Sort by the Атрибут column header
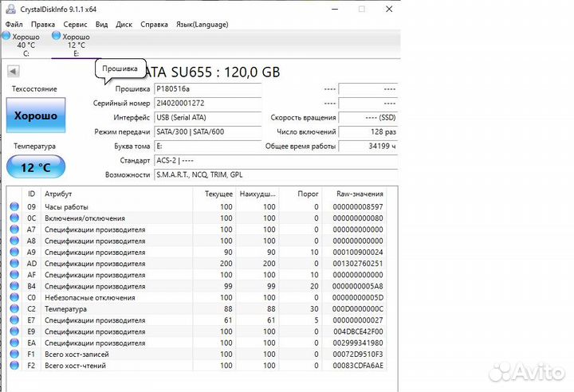 116,194
